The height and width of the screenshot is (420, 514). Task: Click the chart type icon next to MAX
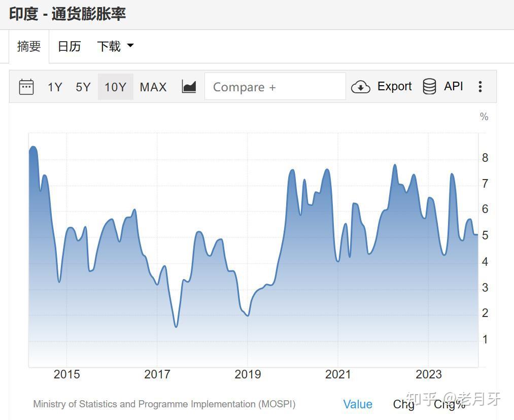[x=189, y=86]
